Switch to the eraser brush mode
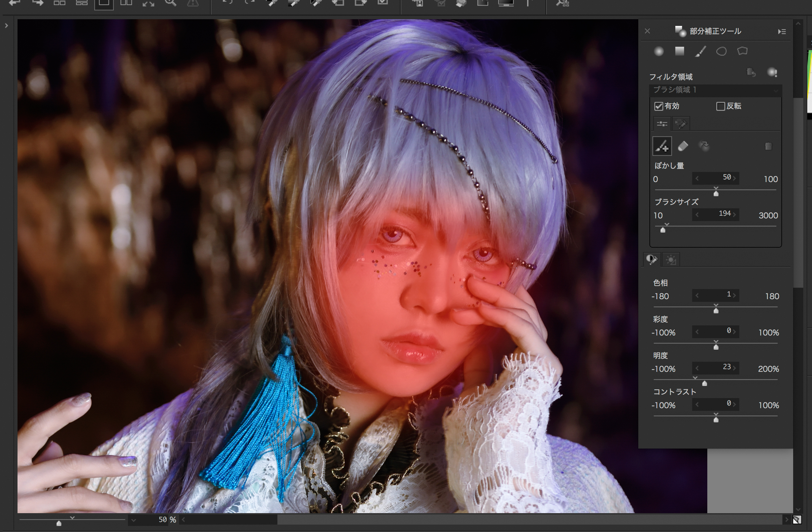 pos(683,146)
